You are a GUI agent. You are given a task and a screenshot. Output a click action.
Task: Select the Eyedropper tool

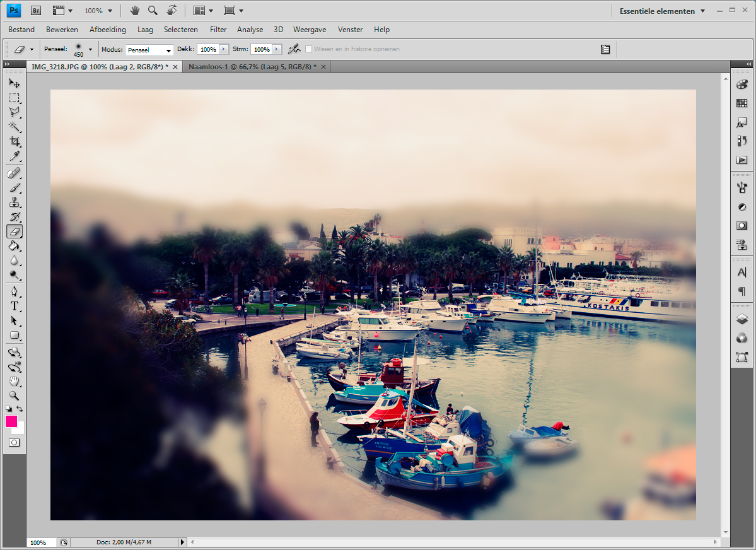coord(15,156)
